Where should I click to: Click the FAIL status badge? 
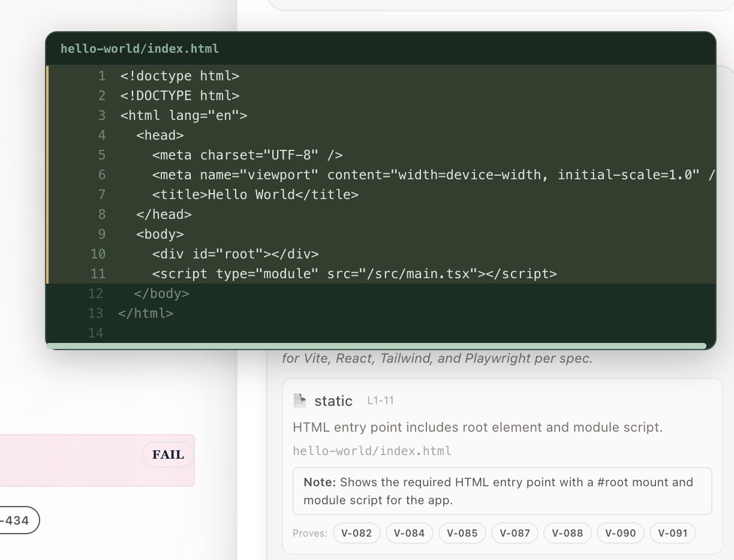(x=168, y=454)
